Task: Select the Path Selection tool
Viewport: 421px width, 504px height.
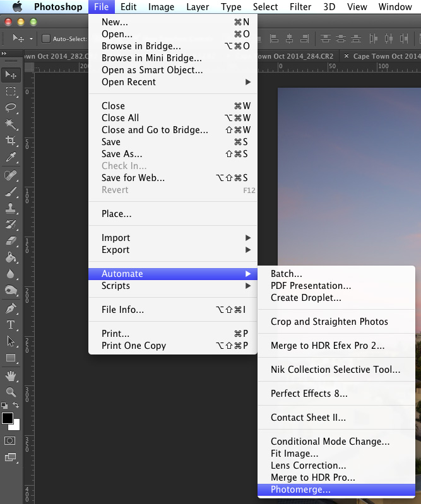Action: point(11,341)
